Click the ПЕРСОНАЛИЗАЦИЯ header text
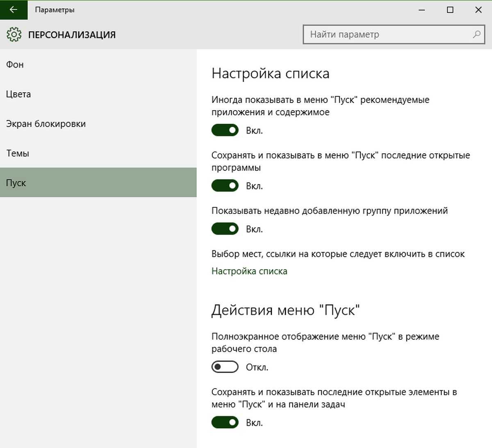Image resolution: width=492 pixels, height=448 pixels. [x=72, y=35]
